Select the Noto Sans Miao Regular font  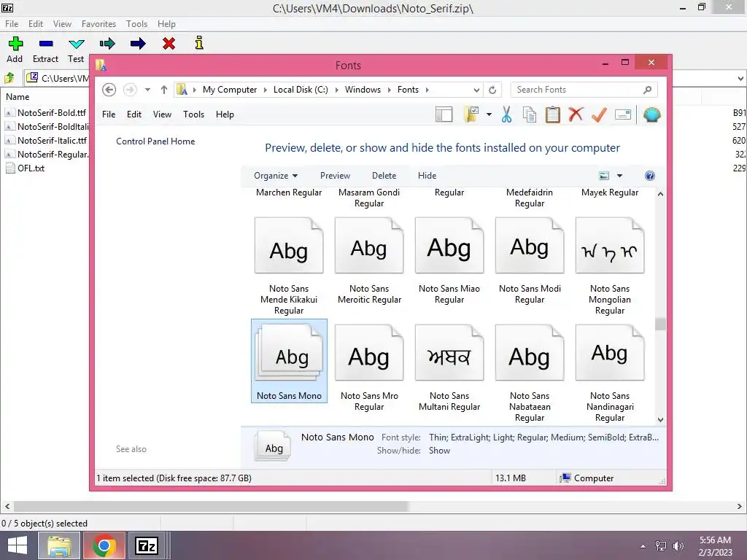coord(449,260)
